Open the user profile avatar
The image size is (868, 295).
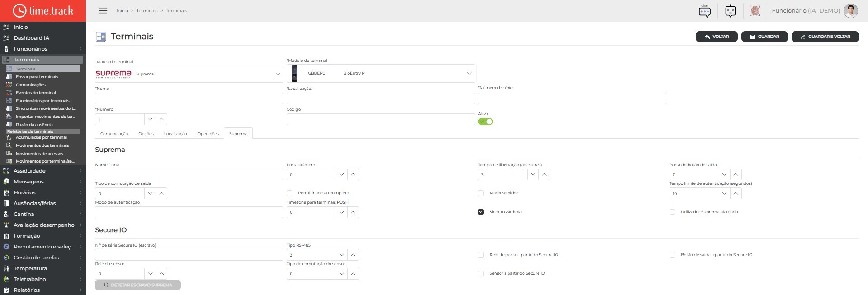pyautogui.click(x=851, y=10)
